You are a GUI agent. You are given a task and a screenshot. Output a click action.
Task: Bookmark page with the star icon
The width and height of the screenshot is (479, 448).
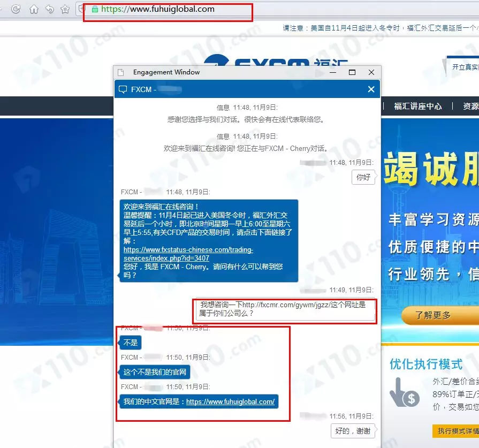tap(65, 9)
